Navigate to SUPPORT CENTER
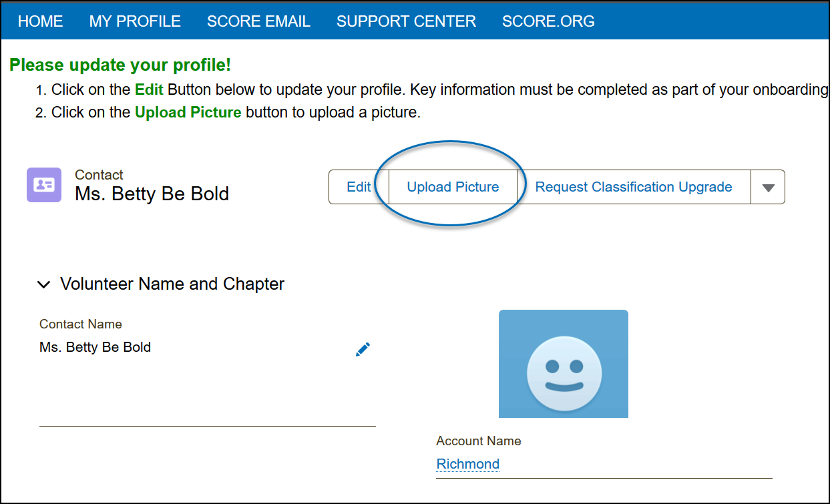Image resolution: width=830 pixels, height=504 pixels. click(x=406, y=21)
